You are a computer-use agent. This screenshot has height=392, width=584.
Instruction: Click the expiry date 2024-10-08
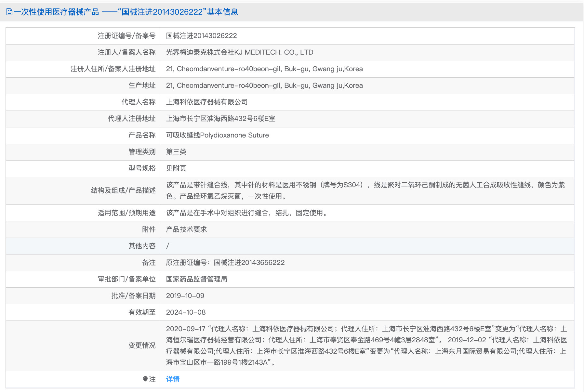point(186,312)
